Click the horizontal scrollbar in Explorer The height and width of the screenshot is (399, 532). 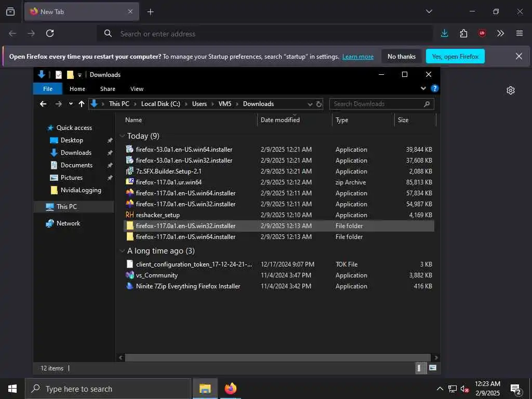point(277,357)
